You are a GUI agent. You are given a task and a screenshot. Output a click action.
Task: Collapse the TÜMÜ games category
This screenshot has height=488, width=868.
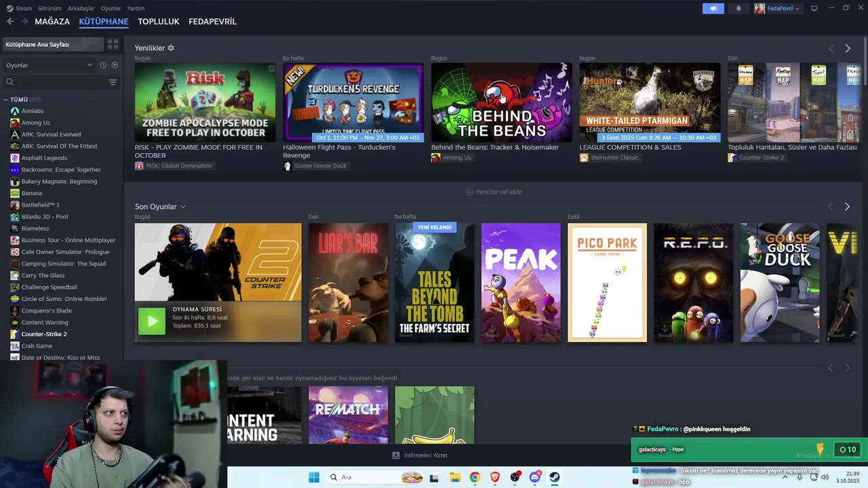click(5, 100)
